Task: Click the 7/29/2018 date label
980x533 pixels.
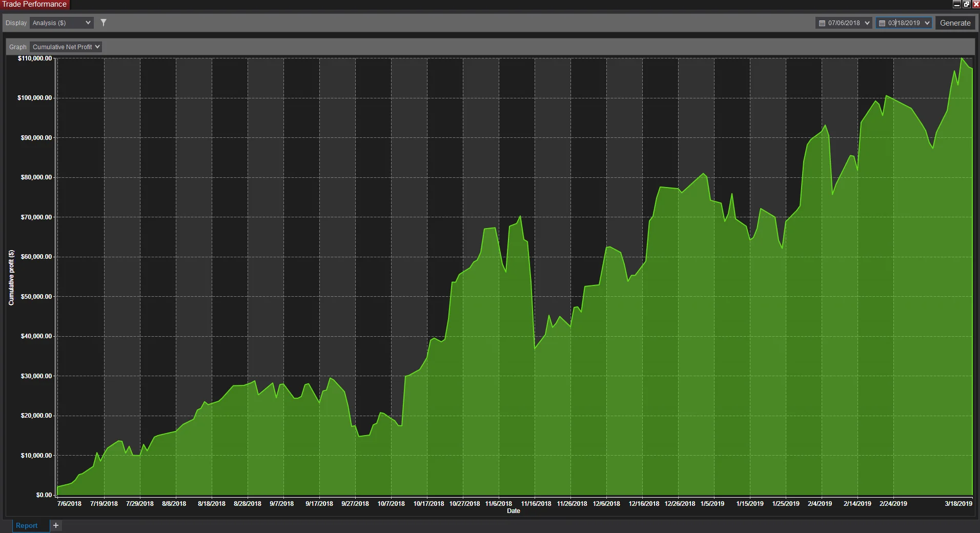Action: click(x=140, y=504)
